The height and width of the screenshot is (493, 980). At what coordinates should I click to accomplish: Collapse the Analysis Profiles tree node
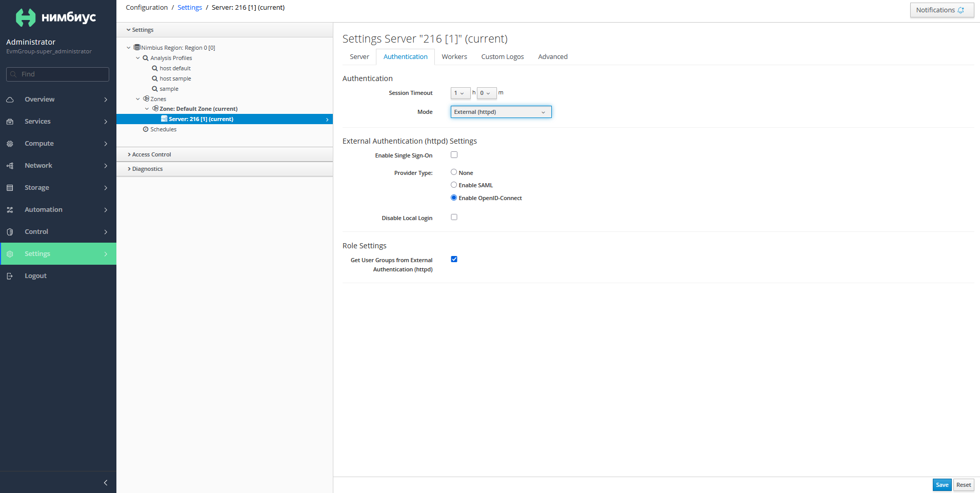point(138,58)
